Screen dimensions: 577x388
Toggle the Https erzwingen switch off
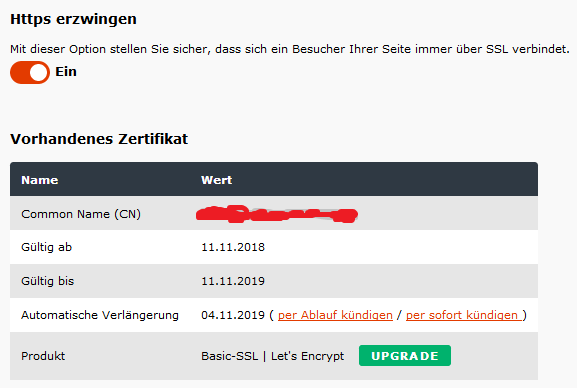point(30,73)
